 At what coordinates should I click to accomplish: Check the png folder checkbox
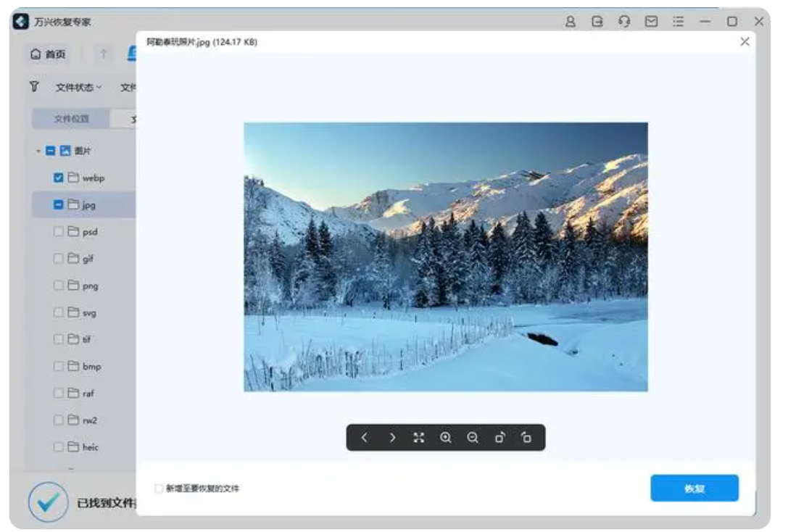[x=58, y=286]
